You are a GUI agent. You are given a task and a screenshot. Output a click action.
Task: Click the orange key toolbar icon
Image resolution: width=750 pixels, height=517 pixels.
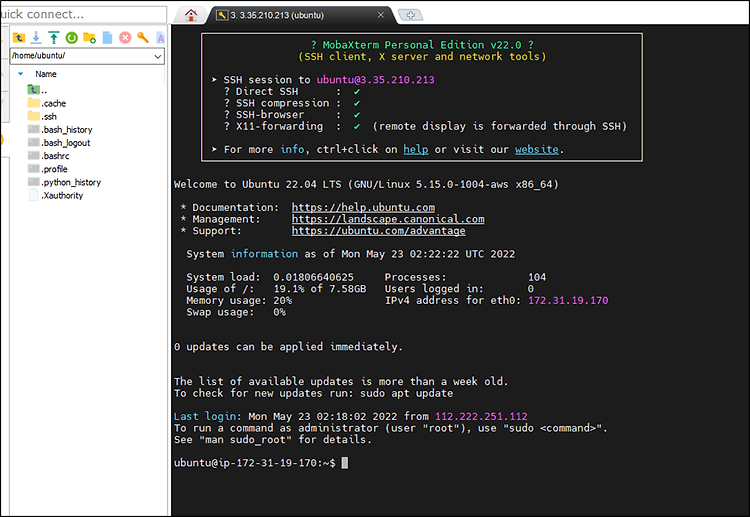click(143, 37)
